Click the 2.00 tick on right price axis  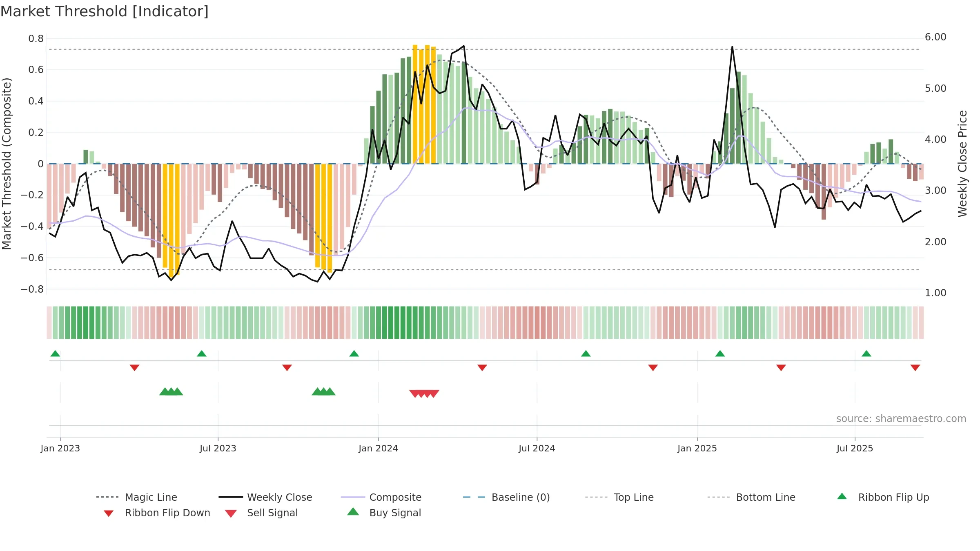pos(935,242)
